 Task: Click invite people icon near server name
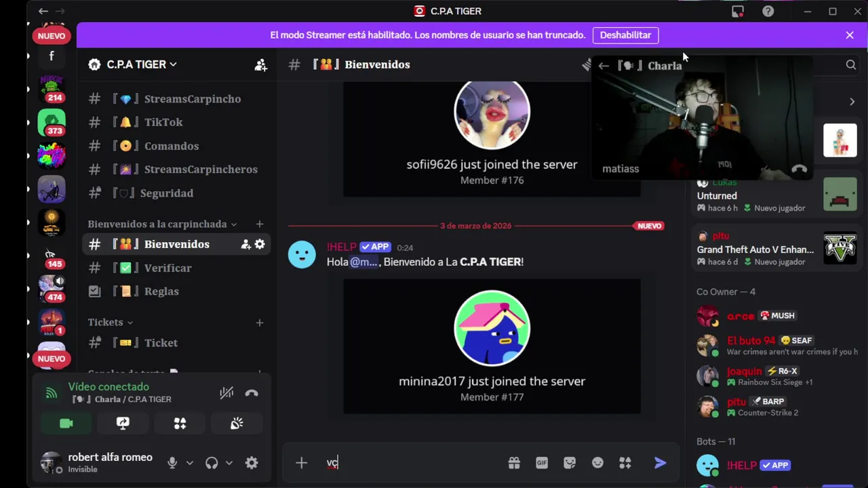click(260, 64)
